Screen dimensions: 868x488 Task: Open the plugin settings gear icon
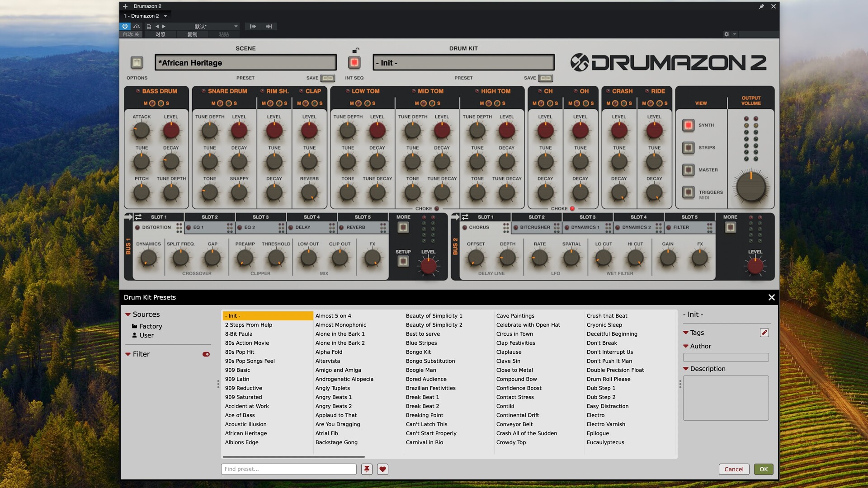(x=726, y=34)
